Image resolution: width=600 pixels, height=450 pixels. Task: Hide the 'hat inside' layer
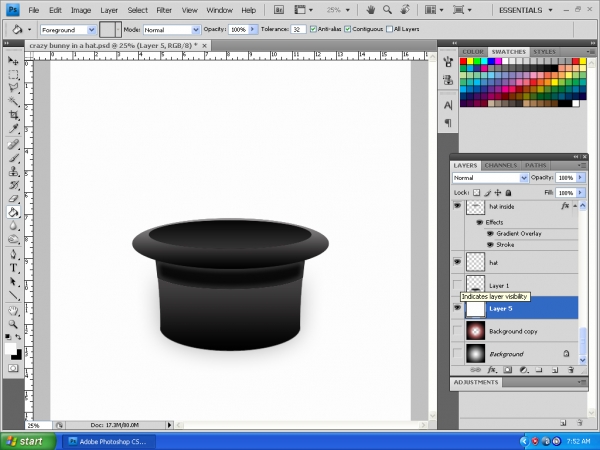(457, 206)
